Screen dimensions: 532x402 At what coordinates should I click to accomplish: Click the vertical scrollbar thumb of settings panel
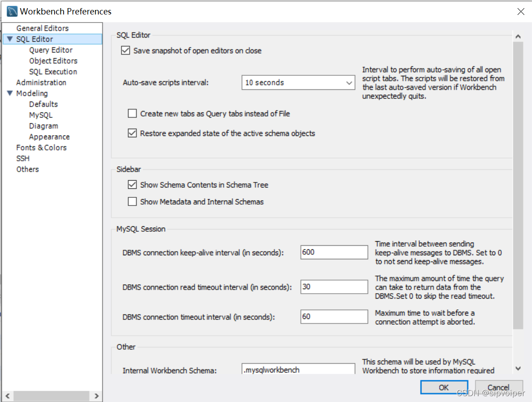518,185
